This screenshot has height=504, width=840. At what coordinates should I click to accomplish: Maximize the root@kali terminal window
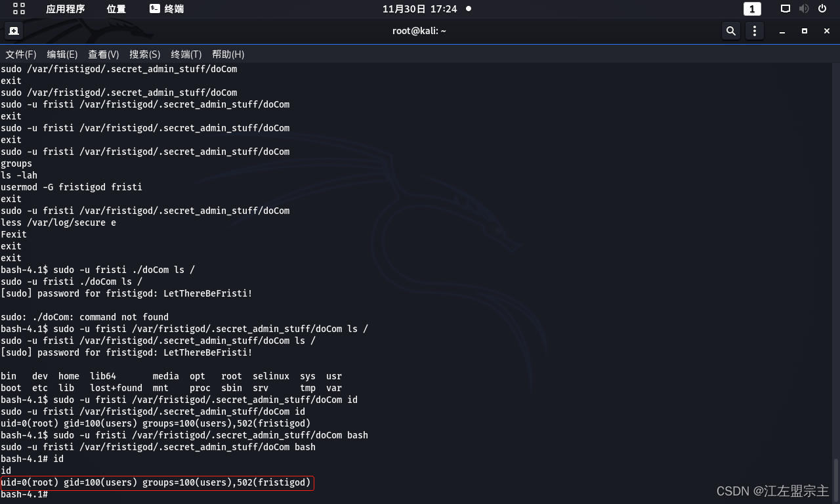point(805,31)
